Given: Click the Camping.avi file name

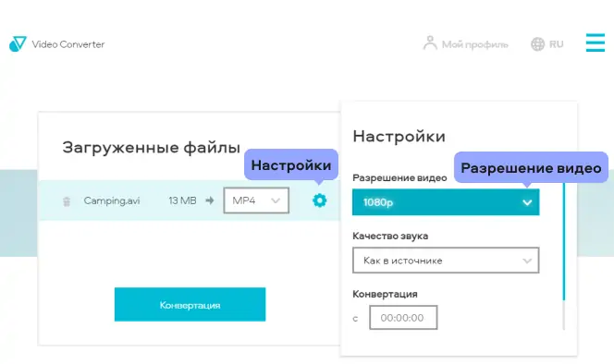Looking at the screenshot, I should (x=112, y=200).
